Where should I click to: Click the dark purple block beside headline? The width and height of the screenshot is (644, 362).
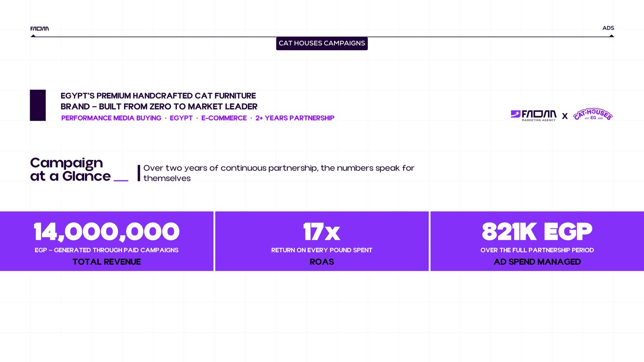click(x=38, y=105)
